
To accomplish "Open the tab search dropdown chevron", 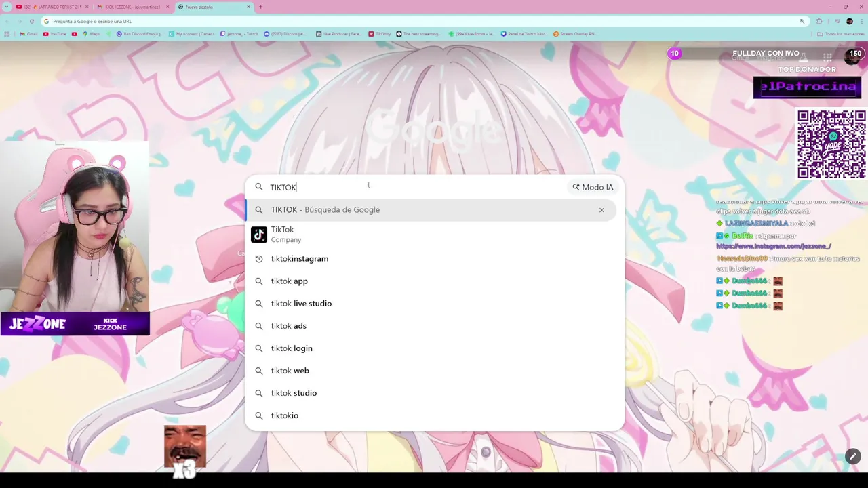I will click(x=7, y=7).
